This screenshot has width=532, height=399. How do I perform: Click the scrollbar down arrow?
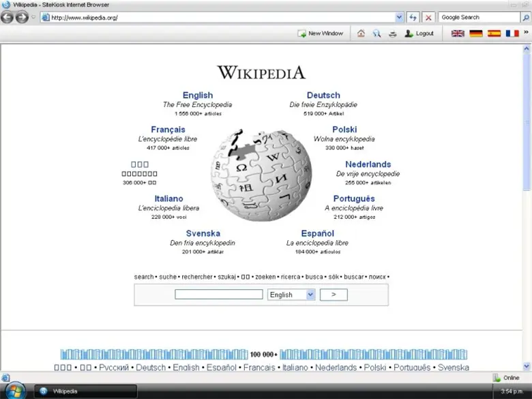pyautogui.click(x=527, y=366)
